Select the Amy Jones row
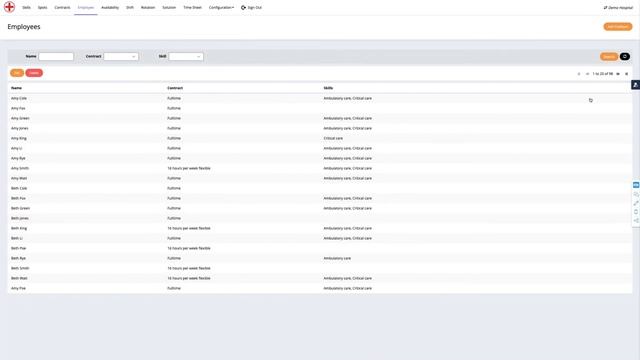This screenshot has width=640, height=360. 320,128
